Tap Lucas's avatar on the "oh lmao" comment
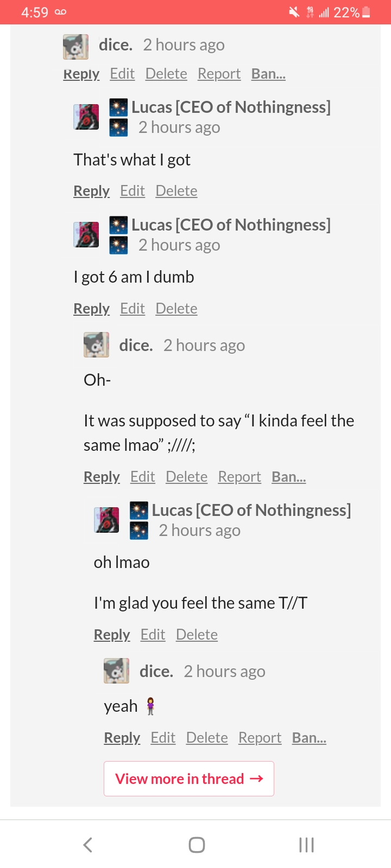Image resolution: width=391 pixels, height=868 pixels. 106,520
